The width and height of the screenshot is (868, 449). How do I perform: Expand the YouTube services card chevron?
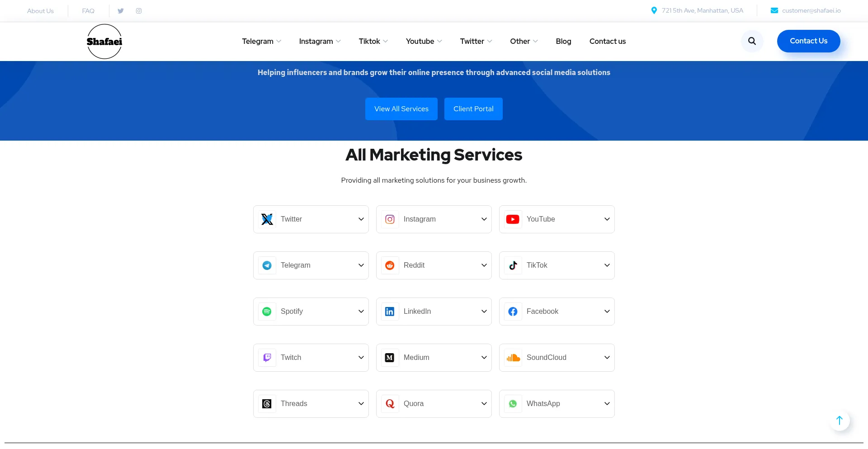[x=607, y=219]
